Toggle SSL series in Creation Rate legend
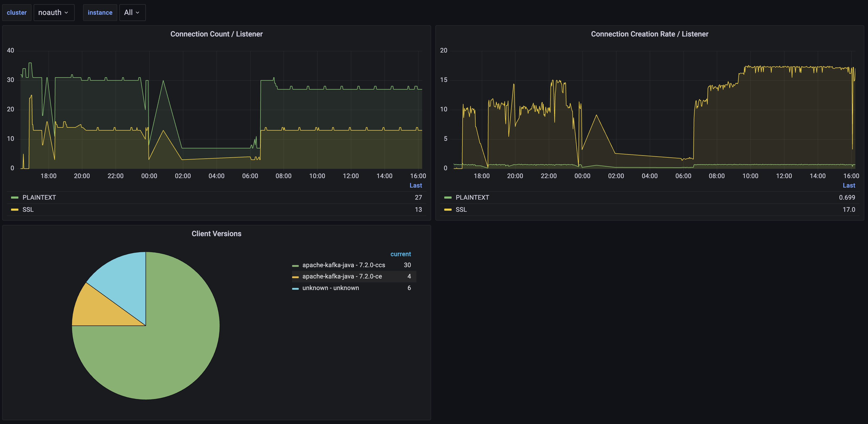 (x=461, y=209)
